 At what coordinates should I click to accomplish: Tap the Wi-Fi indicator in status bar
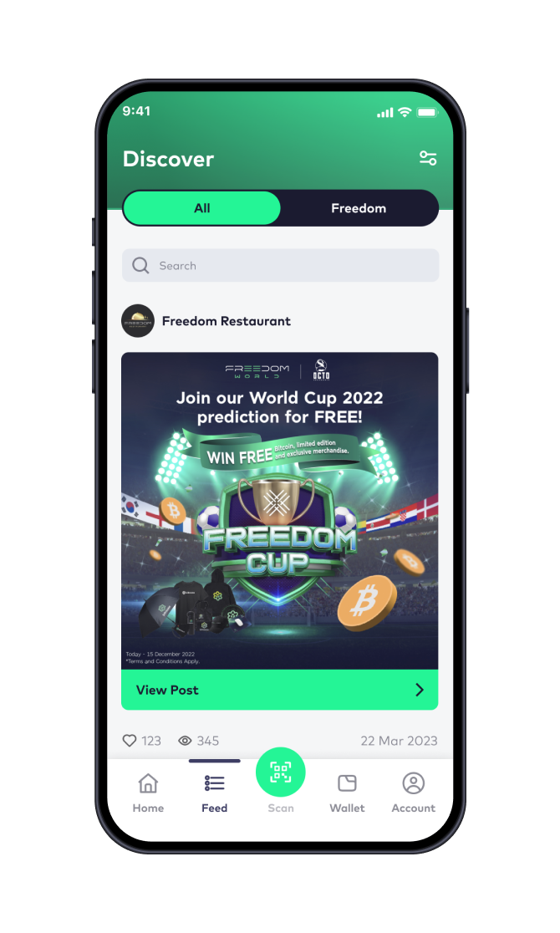pos(405,112)
